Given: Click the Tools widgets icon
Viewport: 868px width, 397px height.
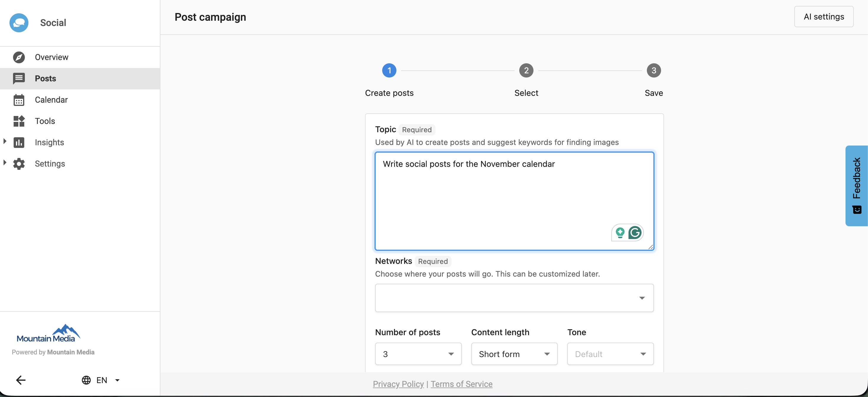Looking at the screenshot, I should pyautogui.click(x=19, y=121).
